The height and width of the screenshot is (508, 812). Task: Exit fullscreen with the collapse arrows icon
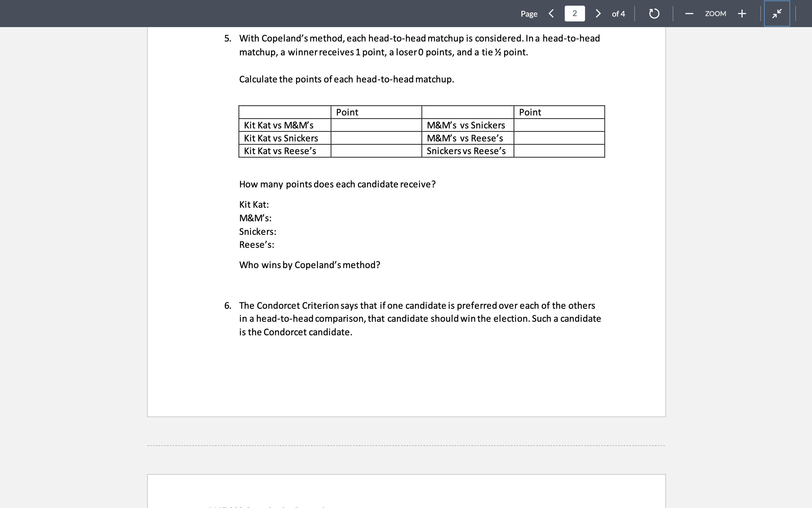pyautogui.click(x=777, y=14)
